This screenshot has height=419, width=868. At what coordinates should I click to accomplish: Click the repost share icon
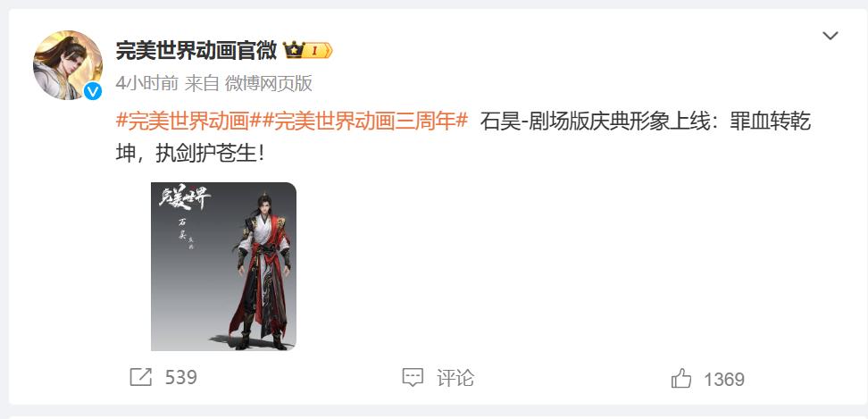coord(140,378)
